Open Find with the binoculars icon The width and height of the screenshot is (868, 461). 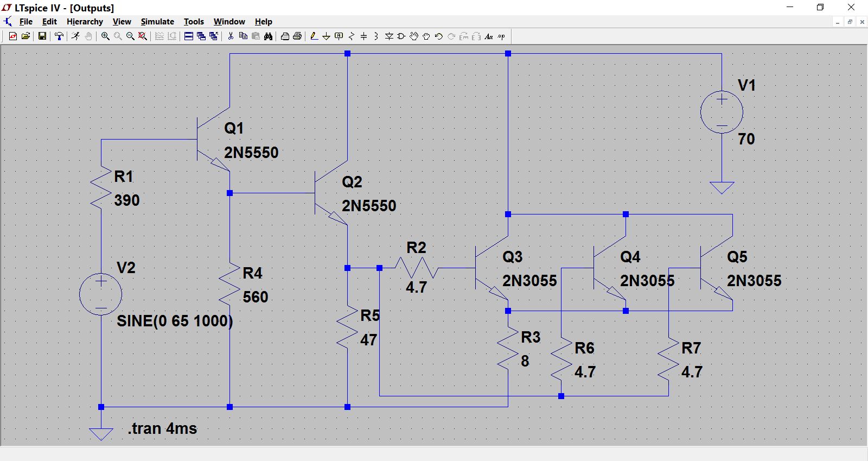pyautogui.click(x=268, y=36)
